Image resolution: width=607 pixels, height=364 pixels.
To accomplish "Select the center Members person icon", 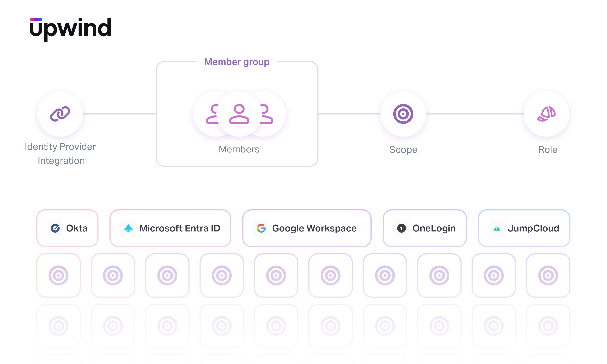I will [x=239, y=114].
